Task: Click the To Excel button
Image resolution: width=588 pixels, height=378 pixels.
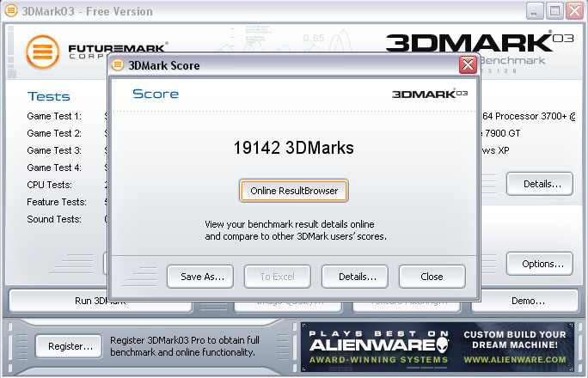Action: (x=278, y=277)
